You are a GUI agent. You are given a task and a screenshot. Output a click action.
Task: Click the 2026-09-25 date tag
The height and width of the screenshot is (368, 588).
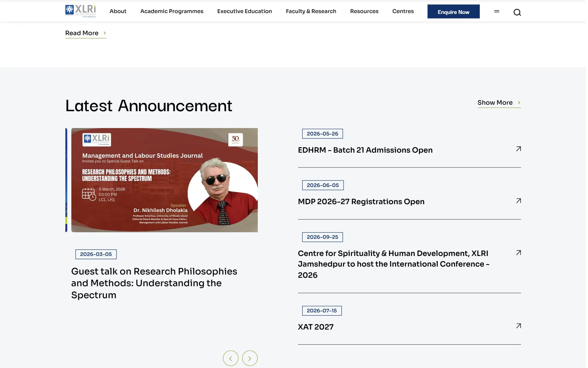322,237
